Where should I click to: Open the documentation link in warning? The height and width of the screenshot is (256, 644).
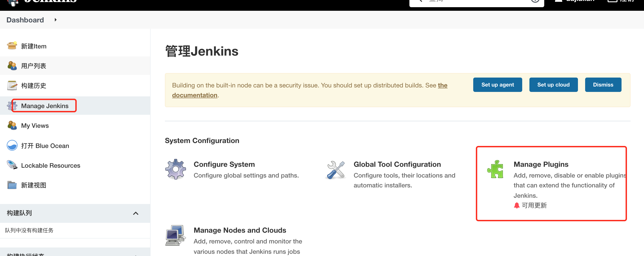[x=195, y=95]
